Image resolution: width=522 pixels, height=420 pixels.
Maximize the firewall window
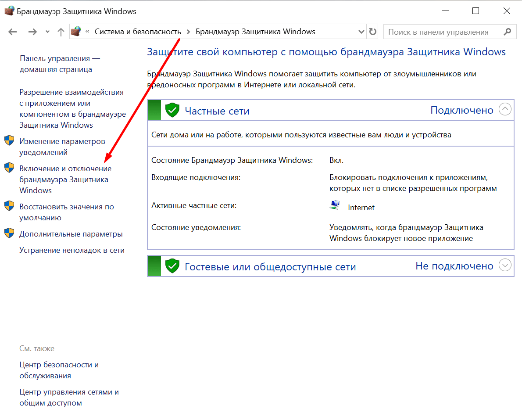[476, 11]
